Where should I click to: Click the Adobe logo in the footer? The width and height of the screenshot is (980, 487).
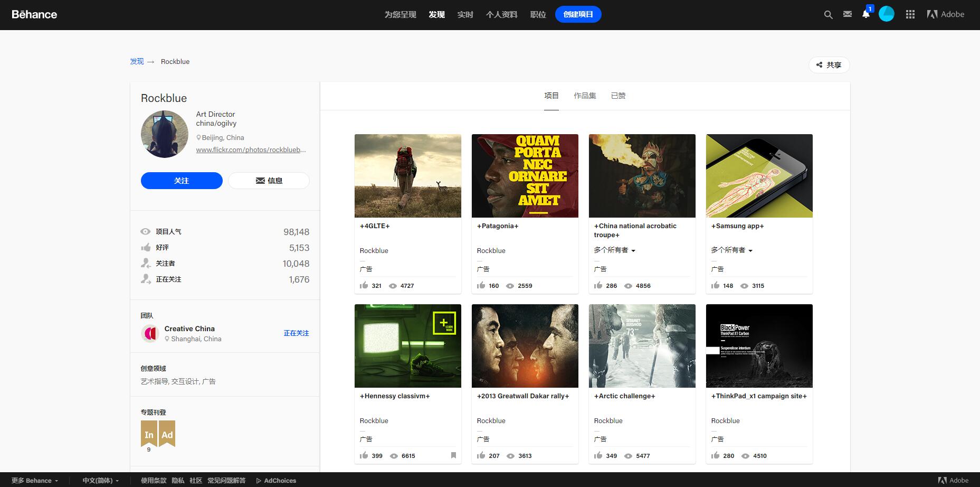coord(953,480)
